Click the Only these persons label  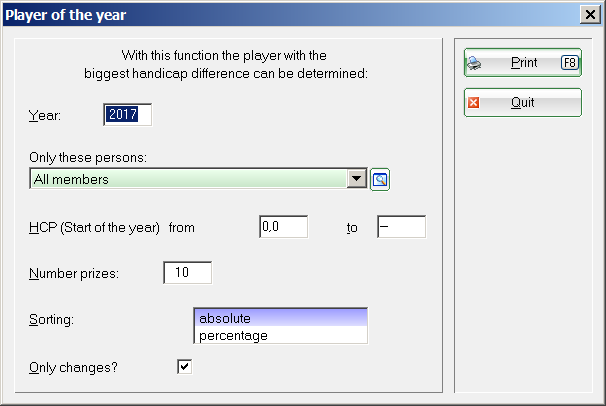89,159
